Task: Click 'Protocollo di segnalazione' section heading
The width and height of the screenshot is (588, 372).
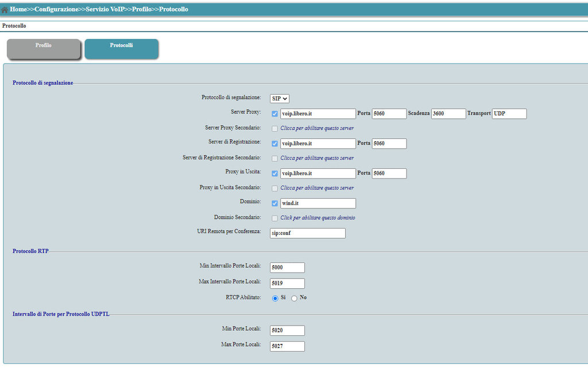Action: (x=42, y=83)
